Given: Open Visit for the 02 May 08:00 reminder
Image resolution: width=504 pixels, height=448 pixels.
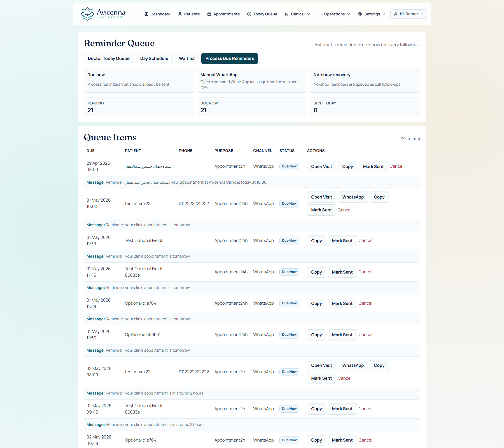Looking at the screenshot, I should coord(321,365).
